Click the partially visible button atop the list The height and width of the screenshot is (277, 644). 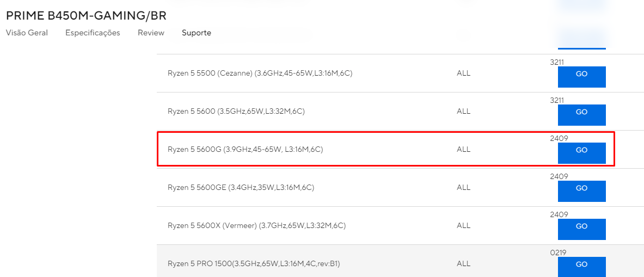[581, 39]
